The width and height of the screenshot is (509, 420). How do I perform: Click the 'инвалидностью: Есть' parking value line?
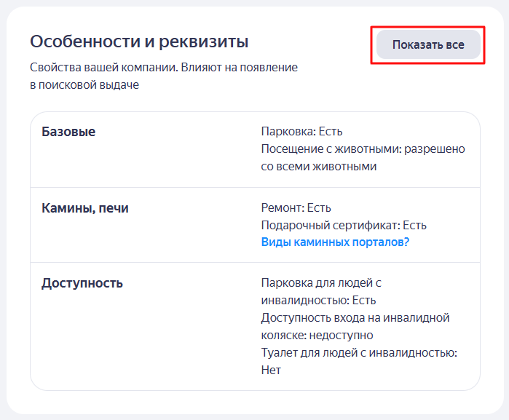pos(318,301)
